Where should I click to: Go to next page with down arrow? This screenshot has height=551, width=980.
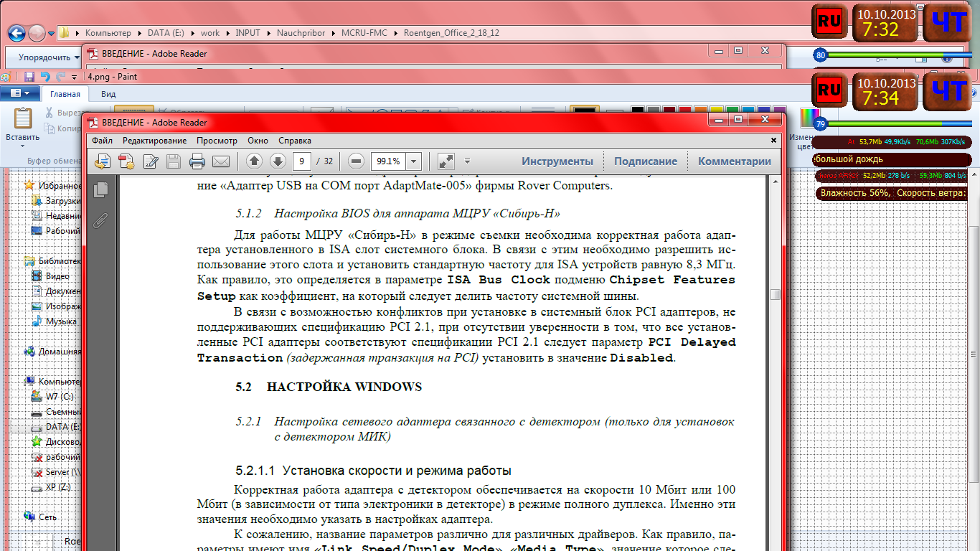point(278,161)
